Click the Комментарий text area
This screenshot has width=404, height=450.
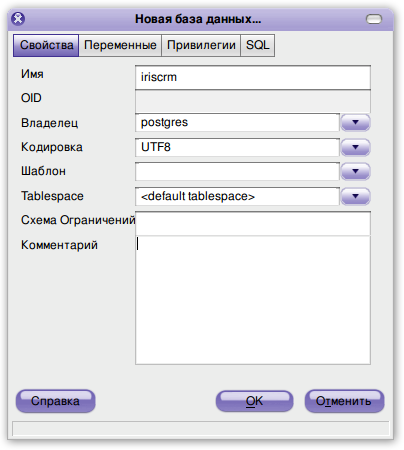(253, 300)
